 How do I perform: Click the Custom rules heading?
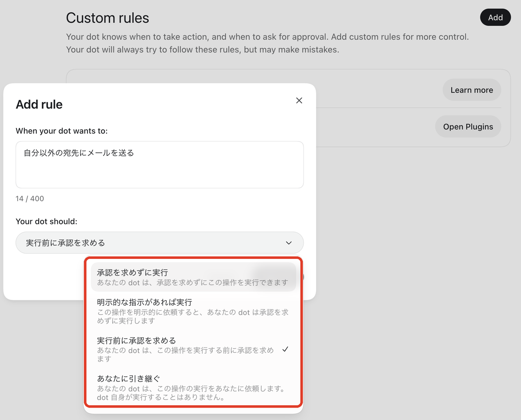(107, 18)
